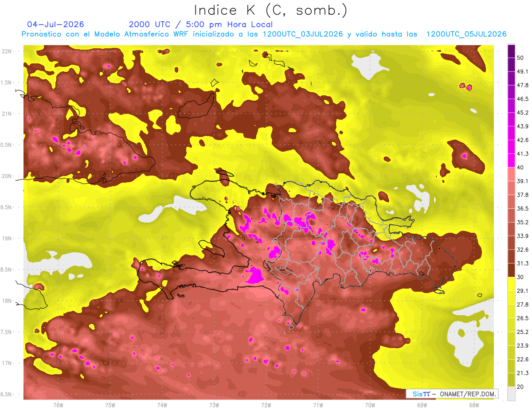Click the colorbar label "36.5"
This screenshot has width=532, height=411.
(523, 208)
